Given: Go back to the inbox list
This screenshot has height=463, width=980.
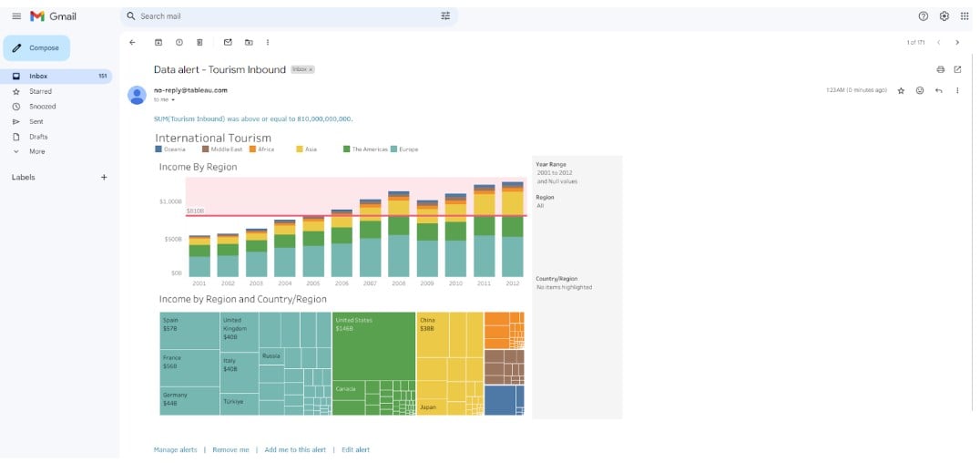Looking at the screenshot, I should click(x=132, y=42).
